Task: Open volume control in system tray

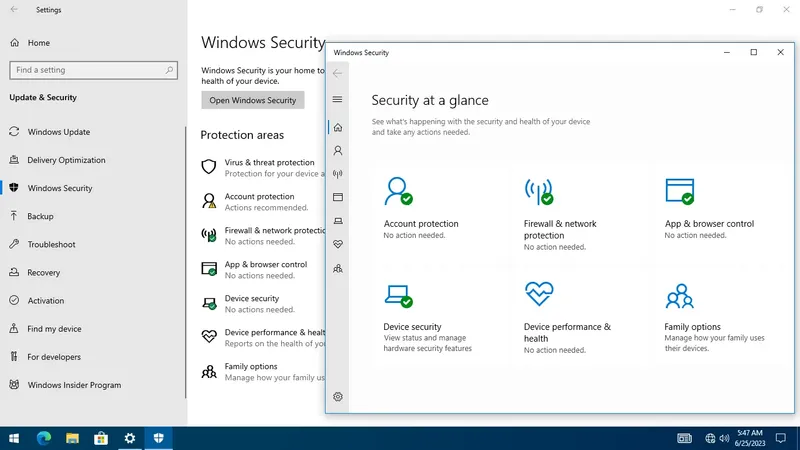Action: coord(724,438)
